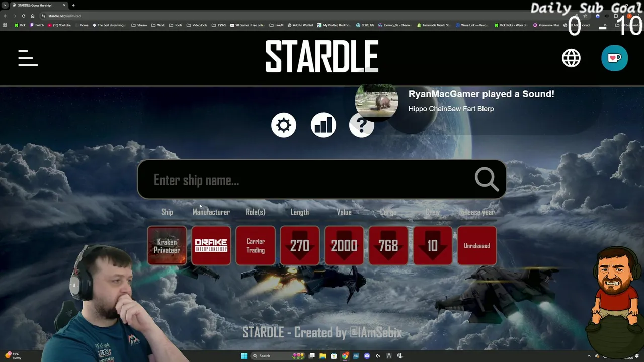Viewport: 644px width, 362px height.
Task: Open the statistics bar chart icon
Action: pos(323,125)
